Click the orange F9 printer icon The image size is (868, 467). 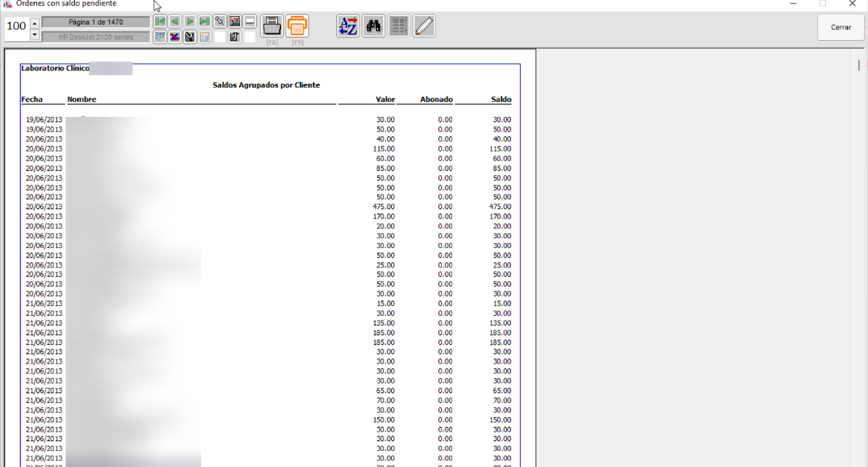coord(297,26)
